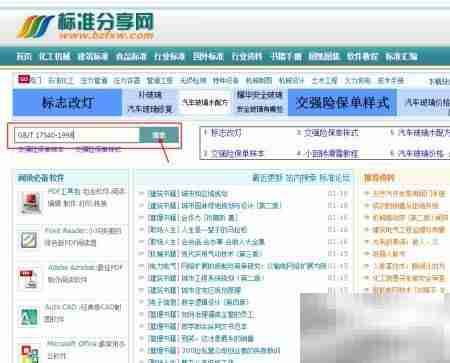
Task: Switch to the 标准论坛 tab
Action: coord(335,178)
